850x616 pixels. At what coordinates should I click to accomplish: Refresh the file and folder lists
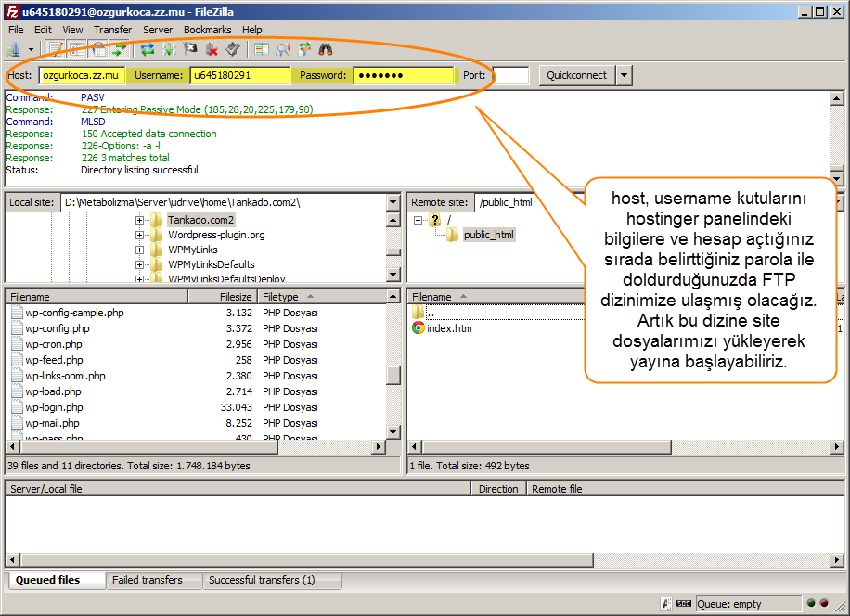148,50
